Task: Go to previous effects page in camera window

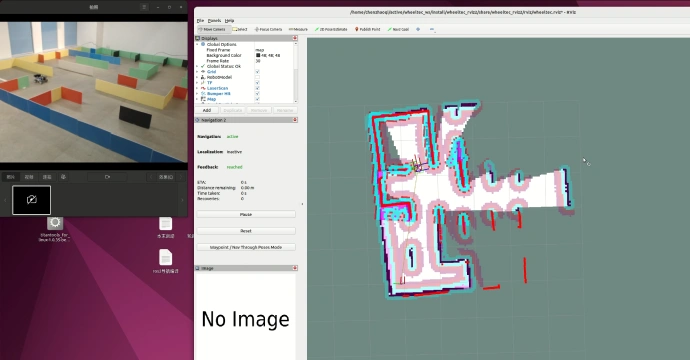Action: click(150, 177)
